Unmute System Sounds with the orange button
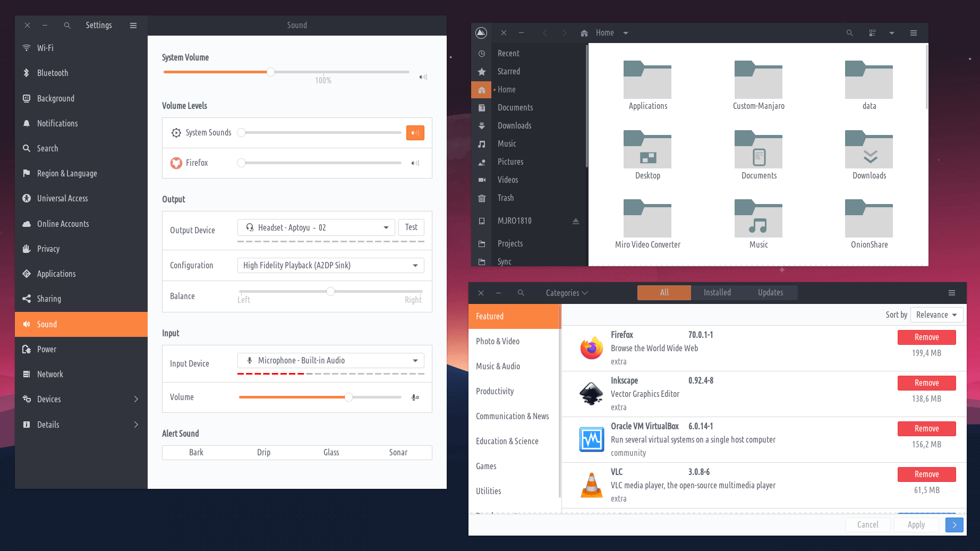This screenshot has width=980, height=551. click(x=415, y=133)
